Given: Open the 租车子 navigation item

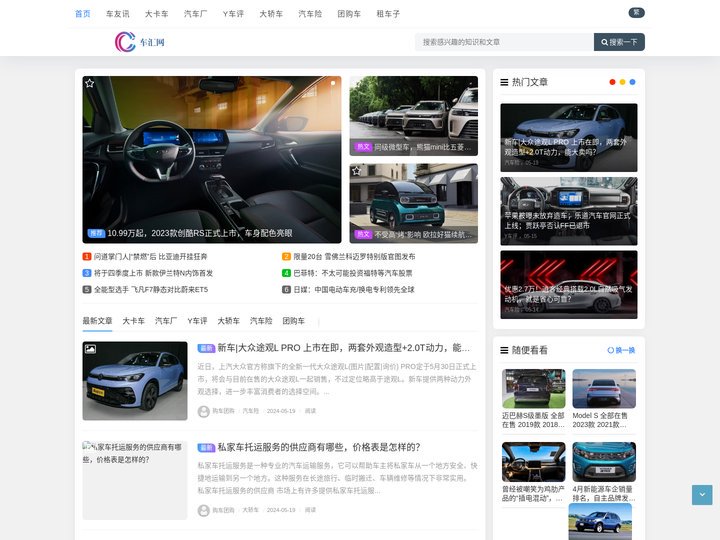Looking at the screenshot, I should [388, 14].
